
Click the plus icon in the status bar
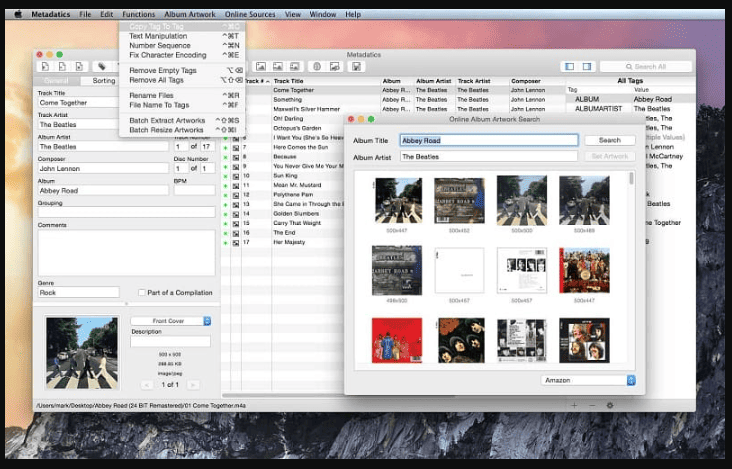coord(574,406)
